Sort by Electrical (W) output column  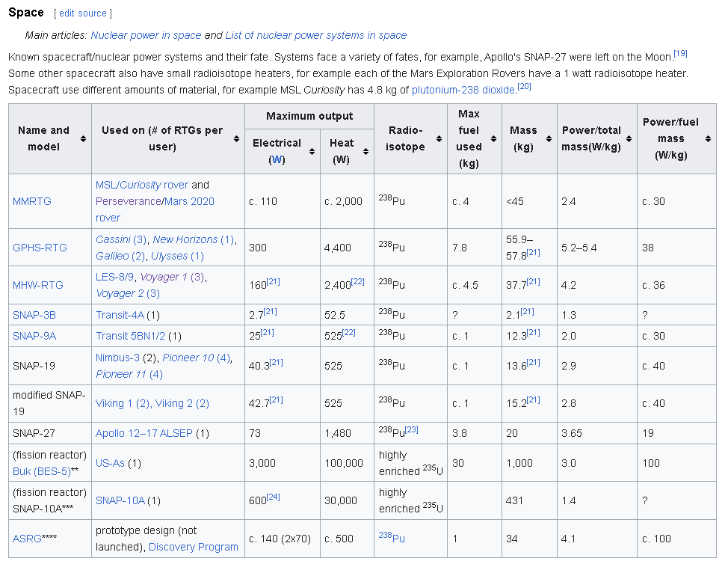312,151
